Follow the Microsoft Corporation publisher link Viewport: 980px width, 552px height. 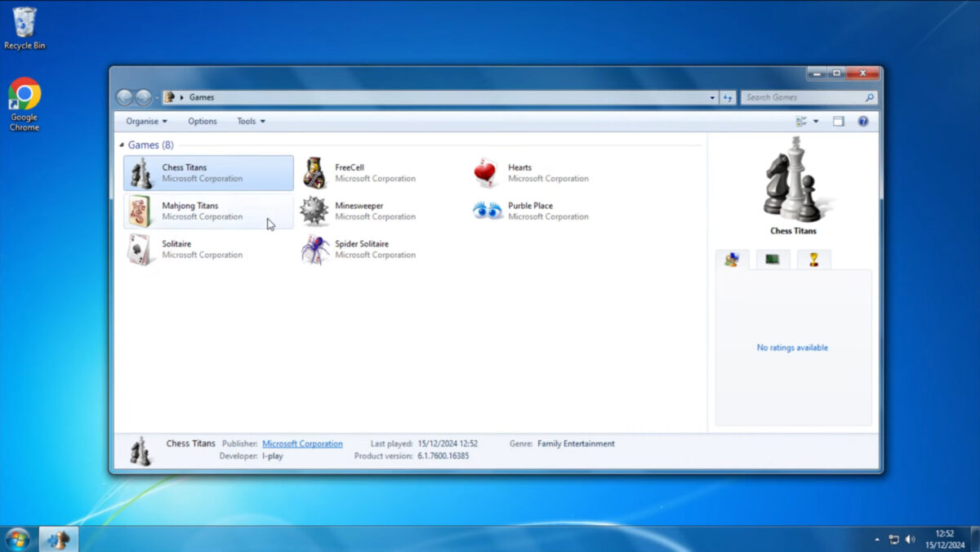302,443
